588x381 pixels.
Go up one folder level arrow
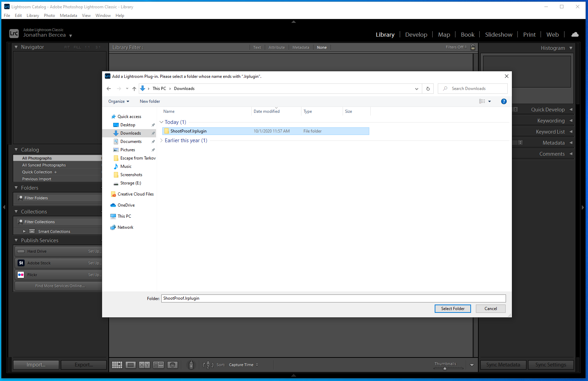pyautogui.click(x=134, y=89)
